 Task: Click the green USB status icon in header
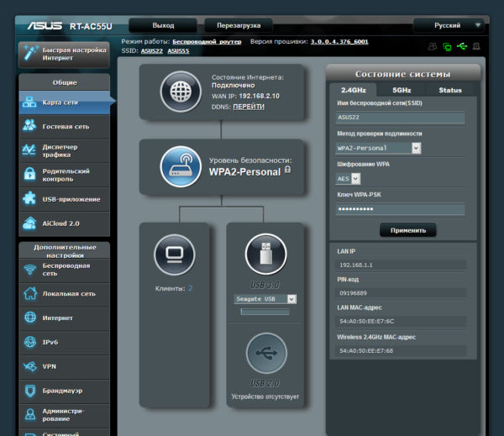point(462,46)
